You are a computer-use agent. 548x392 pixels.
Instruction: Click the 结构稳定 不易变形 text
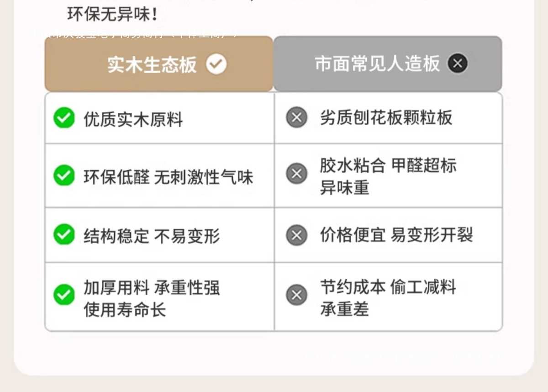(x=152, y=236)
